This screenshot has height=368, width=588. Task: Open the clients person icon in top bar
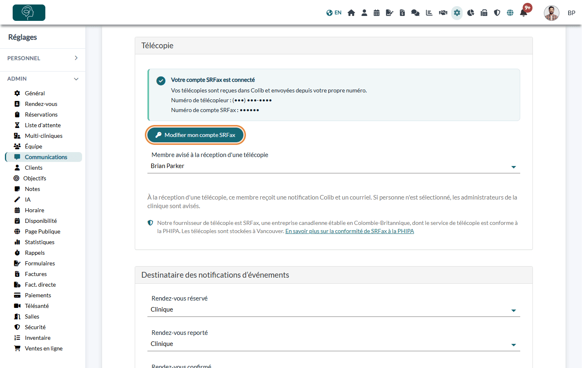(x=364, y=13)
